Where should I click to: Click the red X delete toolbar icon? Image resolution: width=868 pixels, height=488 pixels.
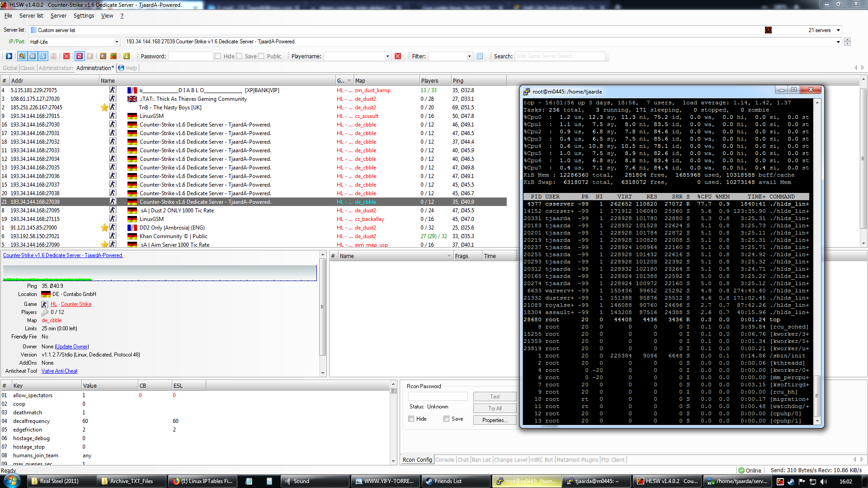(x=66, y=56)
